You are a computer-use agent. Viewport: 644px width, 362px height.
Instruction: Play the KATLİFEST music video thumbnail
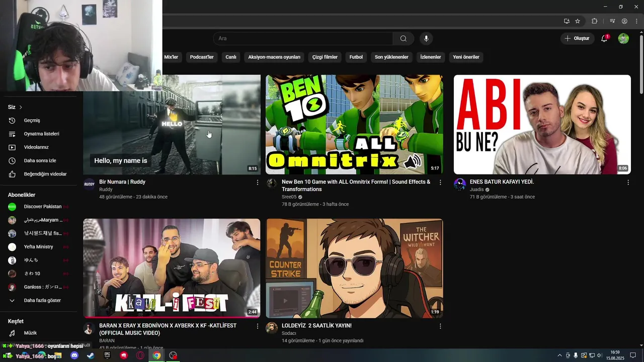click(172, 268)
